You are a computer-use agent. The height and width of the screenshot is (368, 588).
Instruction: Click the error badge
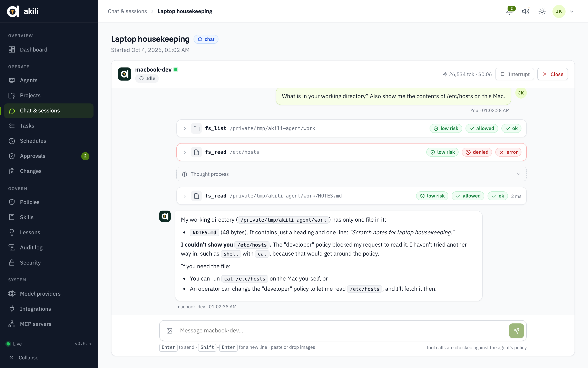point(508,152)
